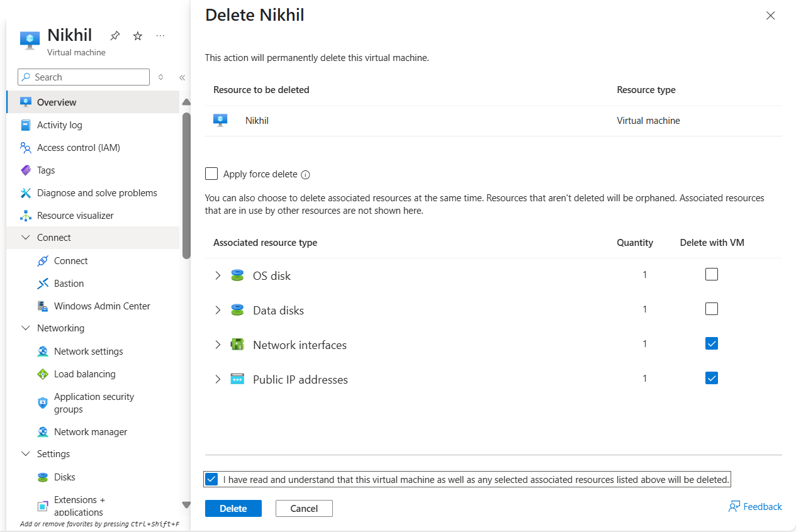
Task: Uncheck Delete with VM for Public IP addresses
Action: point(712,378)
